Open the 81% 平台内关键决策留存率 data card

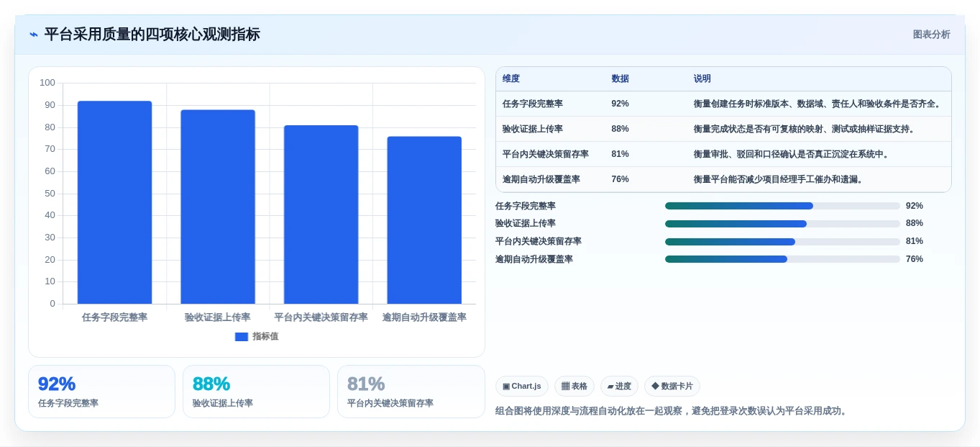(x=411, y=392)
